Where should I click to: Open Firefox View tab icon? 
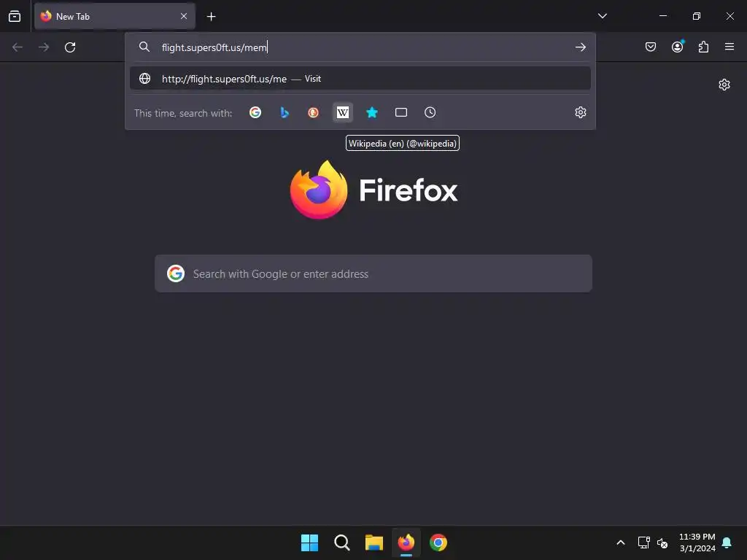pos(15,16)
